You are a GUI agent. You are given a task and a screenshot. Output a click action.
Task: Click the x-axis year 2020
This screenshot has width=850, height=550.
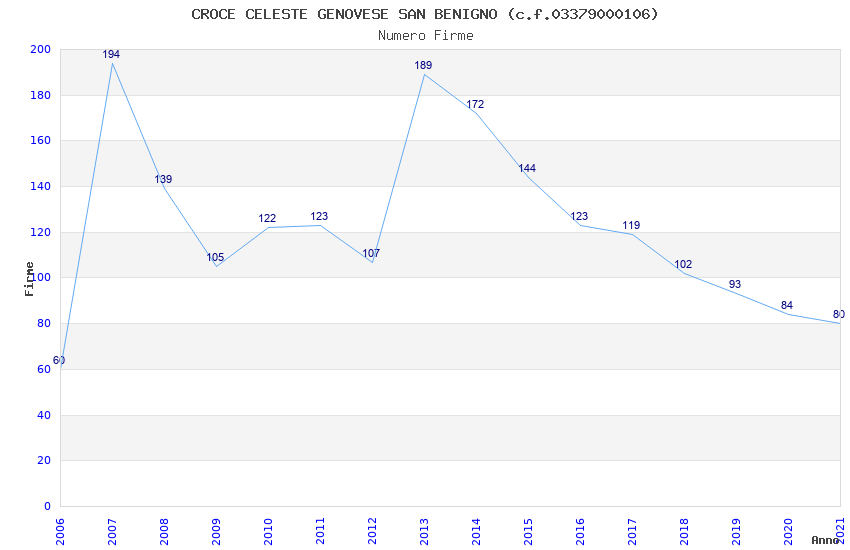(x=789, y=531)
